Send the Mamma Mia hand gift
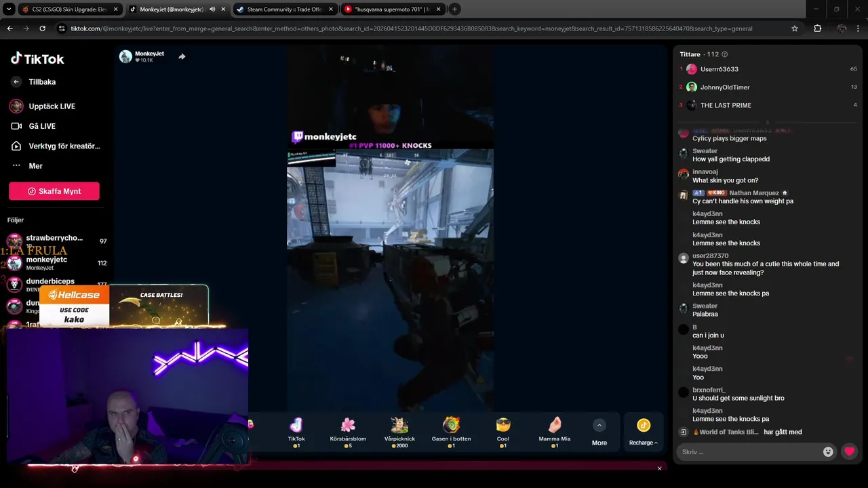 coord(554,432)
